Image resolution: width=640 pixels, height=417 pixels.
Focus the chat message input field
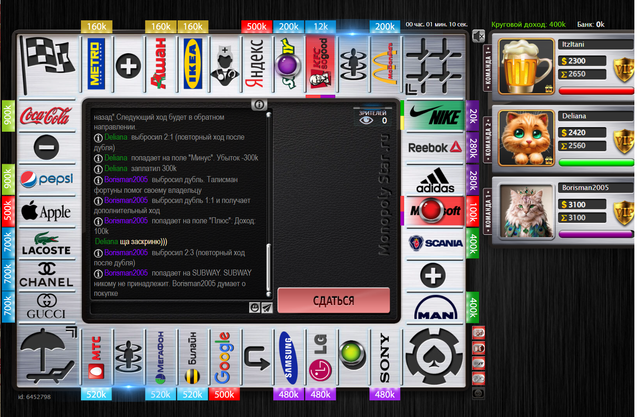point(170,308)
